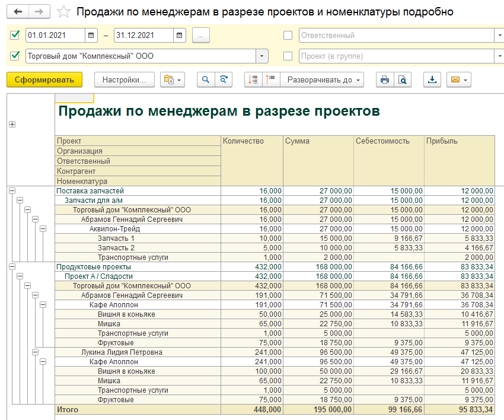Select the Прибыль column header
Viewport: 504px width, 420px height.
[460, 161]
